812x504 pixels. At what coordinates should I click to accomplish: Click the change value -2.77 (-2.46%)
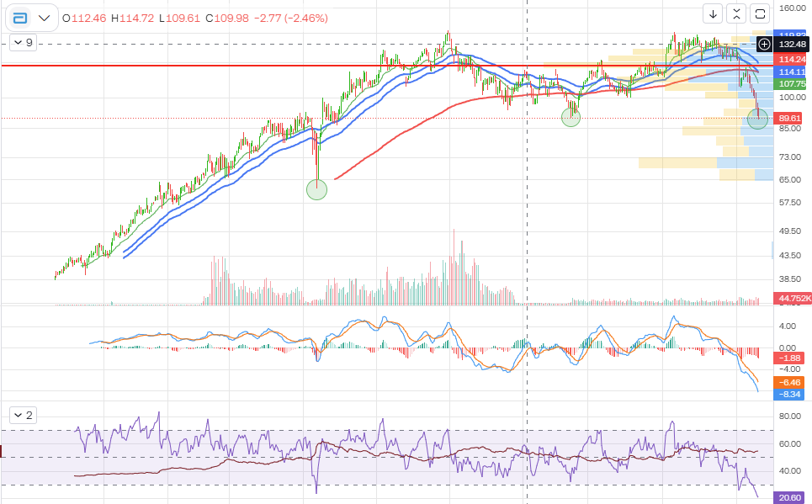pos(290,19)
